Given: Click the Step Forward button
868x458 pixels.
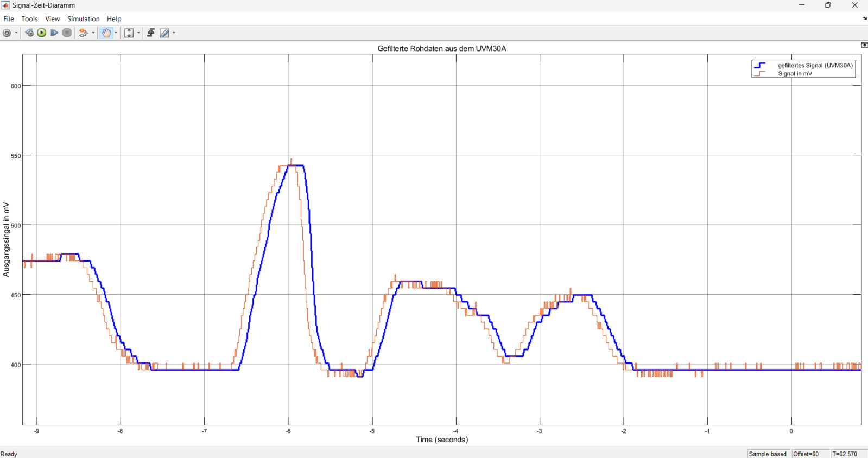Looking at the screenshot, I should pos(54,33).
